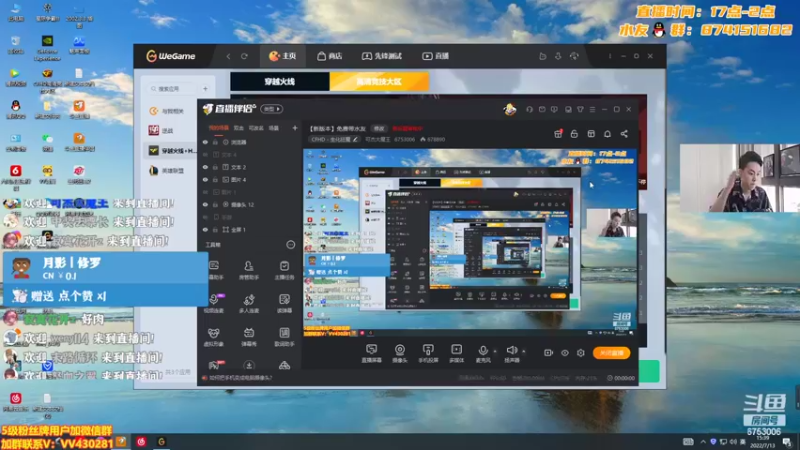Open the phone screen casting tool
The width and height of the screenshot is (800, 450).
(x=428, y=353)
